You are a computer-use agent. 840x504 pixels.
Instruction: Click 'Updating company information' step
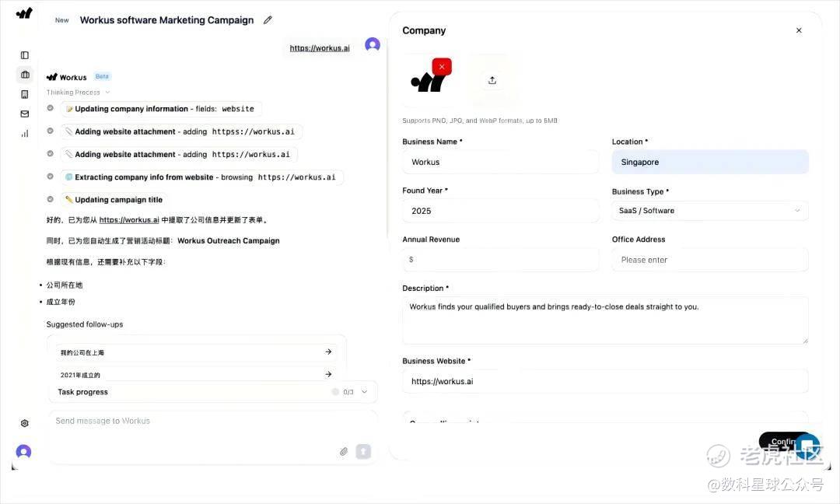(161, 109)
